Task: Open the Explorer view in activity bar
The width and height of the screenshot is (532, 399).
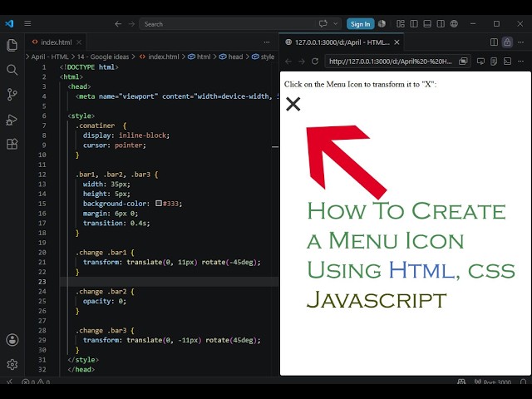Action: (12, 45)
